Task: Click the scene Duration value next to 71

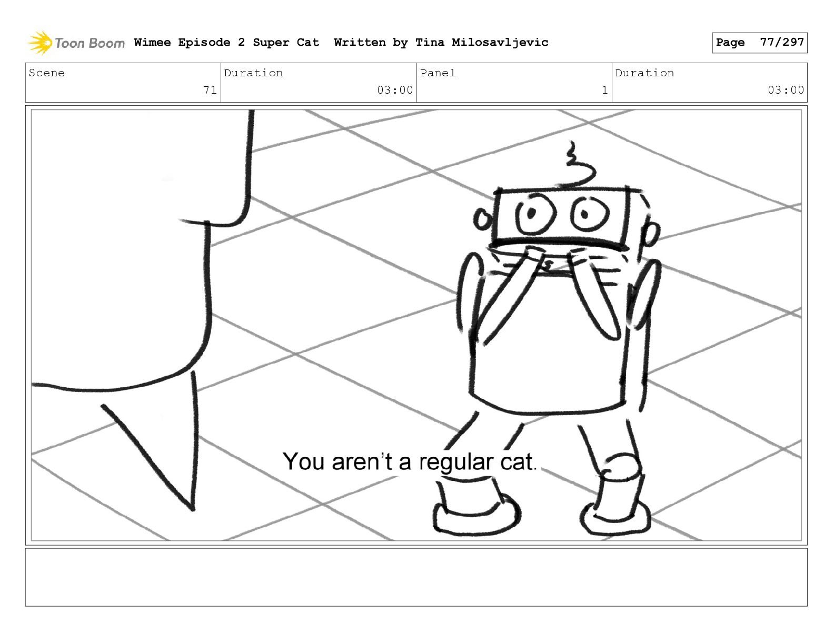Action: tap(395, 90)
